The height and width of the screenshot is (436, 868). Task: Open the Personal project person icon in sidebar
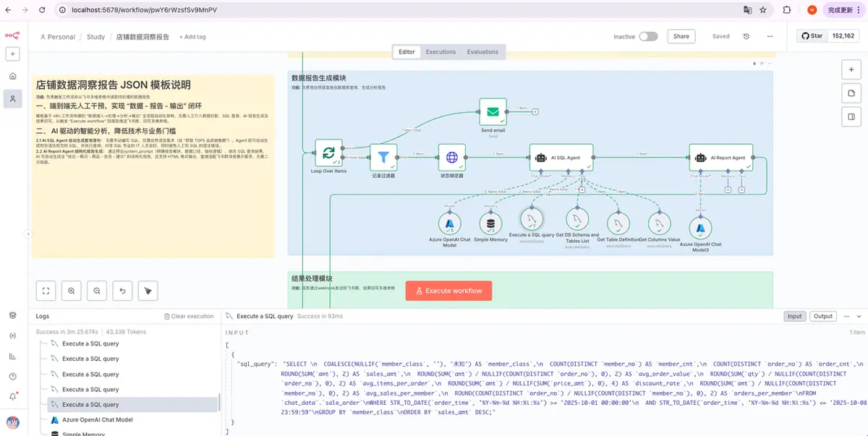[12, 99]
